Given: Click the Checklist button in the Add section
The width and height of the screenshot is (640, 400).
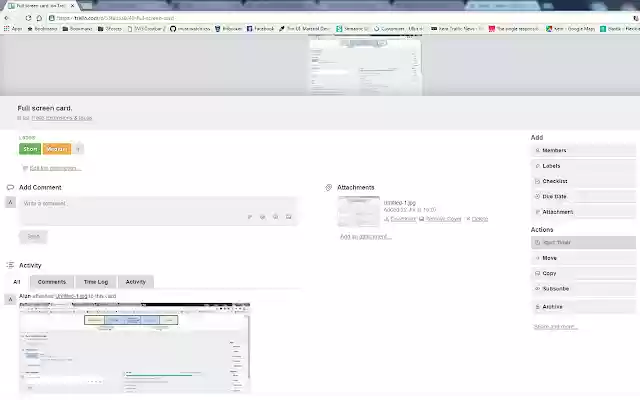Looking at the screenshot, I should click(583, 181).
